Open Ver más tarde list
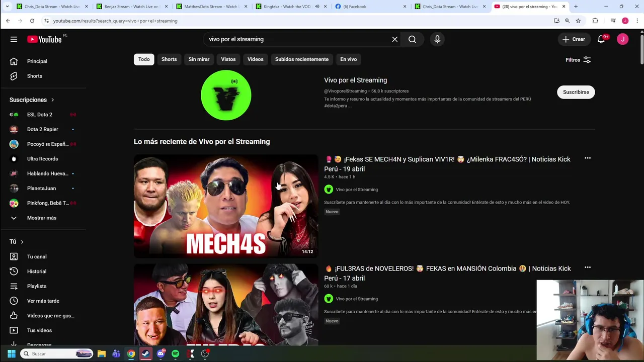The image size is (644, 362). pyautogui.click(x=43, y=301)
